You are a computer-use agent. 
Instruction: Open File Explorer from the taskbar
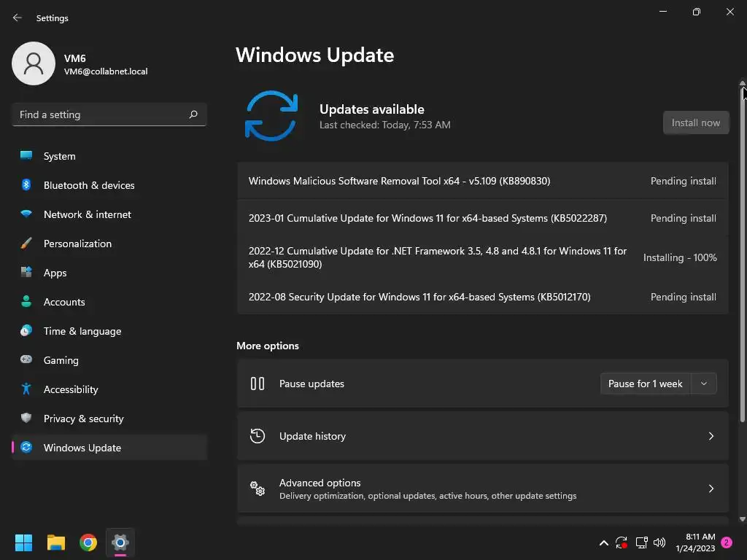tap(55, 542)
